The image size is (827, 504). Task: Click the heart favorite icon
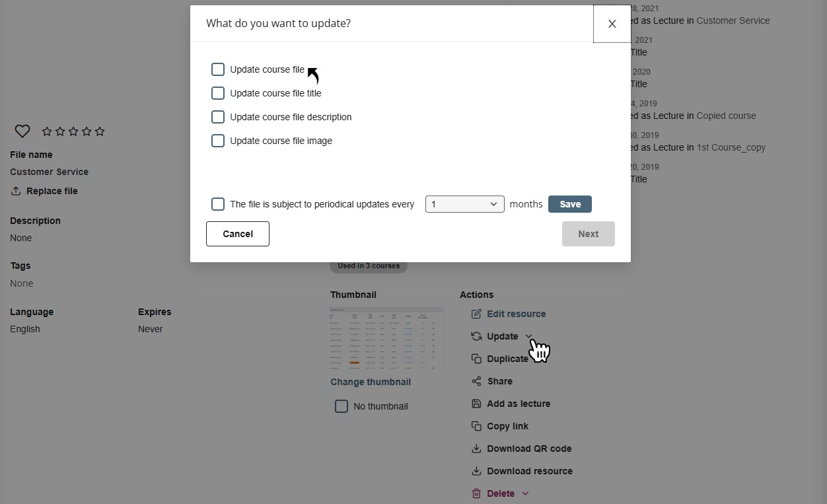point(22,131)
